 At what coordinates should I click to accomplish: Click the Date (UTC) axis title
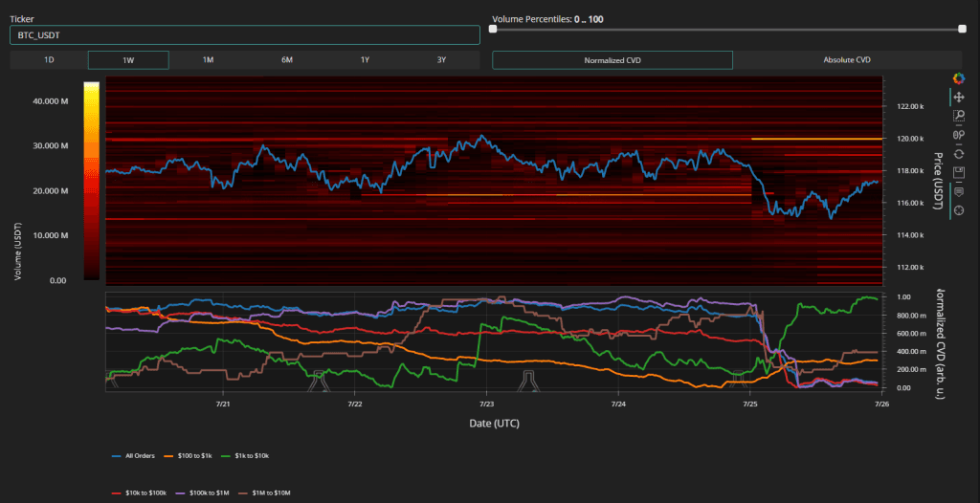coord(495,423)
